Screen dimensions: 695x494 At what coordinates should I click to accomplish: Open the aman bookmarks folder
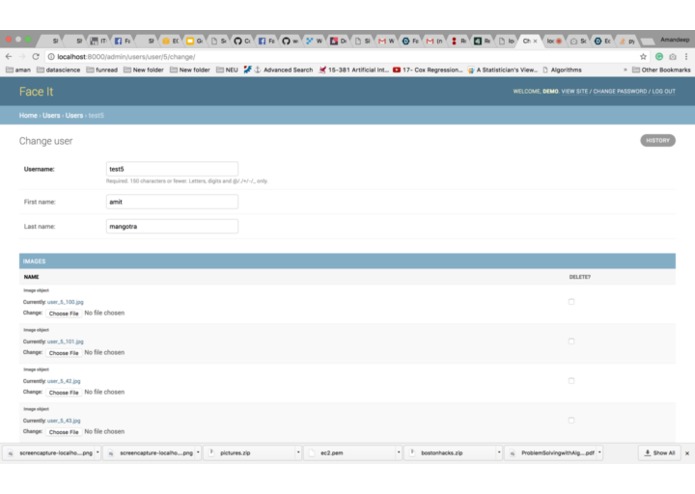pos(18,70)
